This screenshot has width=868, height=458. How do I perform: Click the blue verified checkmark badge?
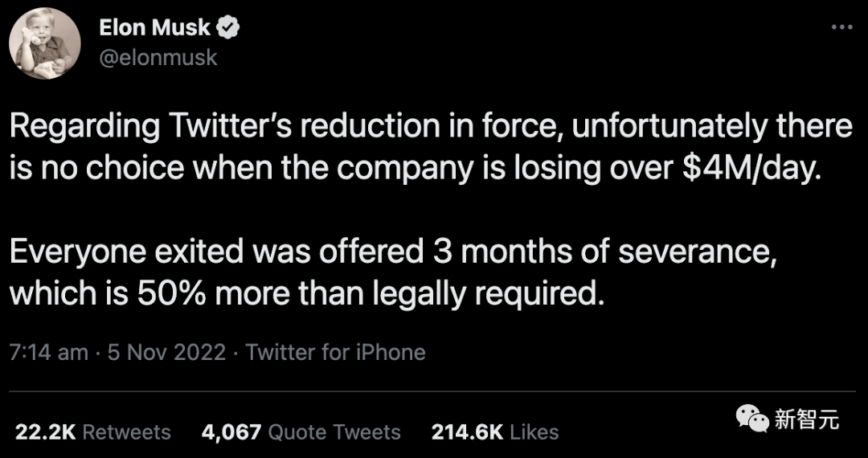tap(229, 28)
